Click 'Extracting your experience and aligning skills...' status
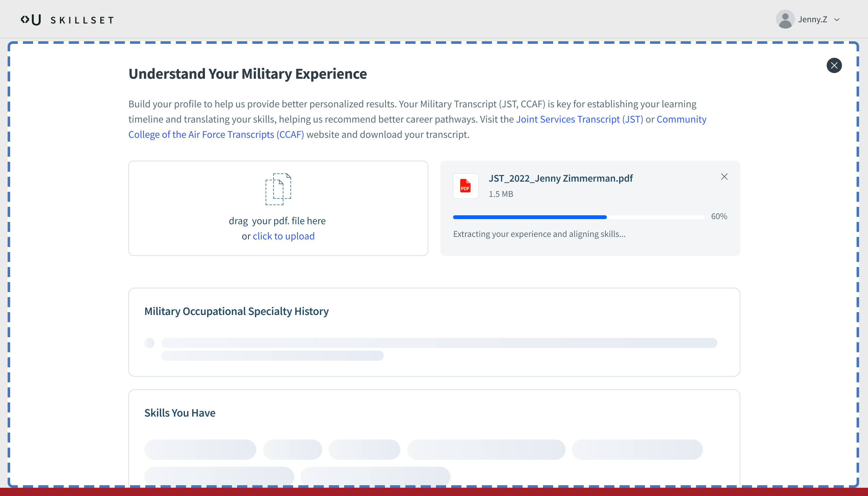The height and width of the screenshot is (496, 868). pyautogui.click(x=539, y=234)
